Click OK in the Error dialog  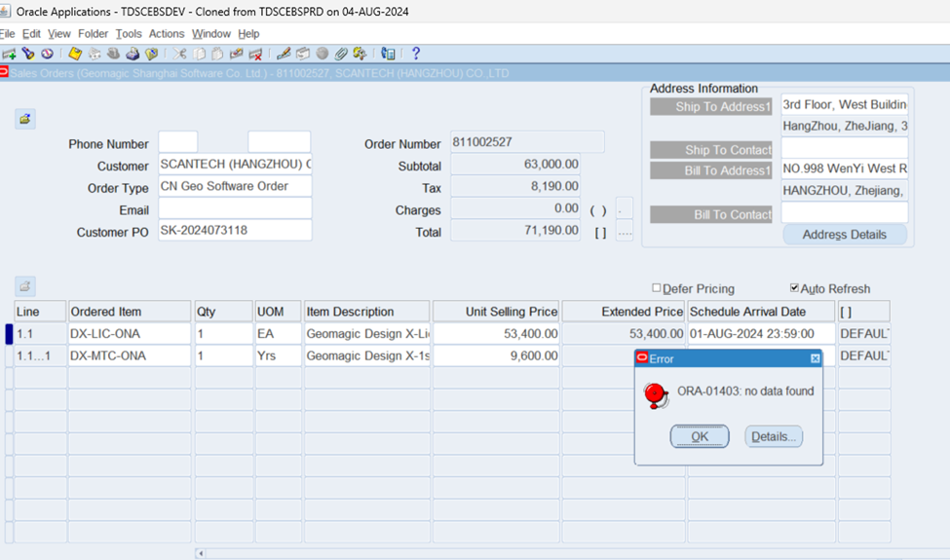click(x=700, y=436)
